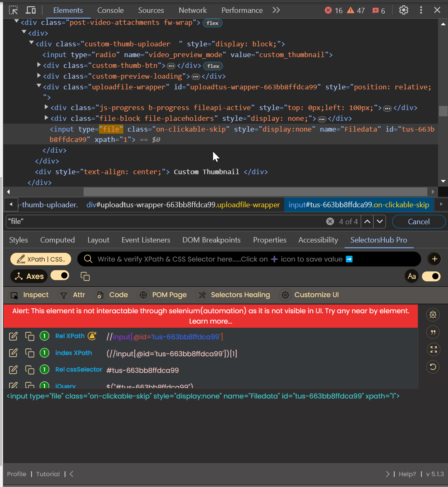Click the expand fullscreen icon in side panel

tap(434, 349)
